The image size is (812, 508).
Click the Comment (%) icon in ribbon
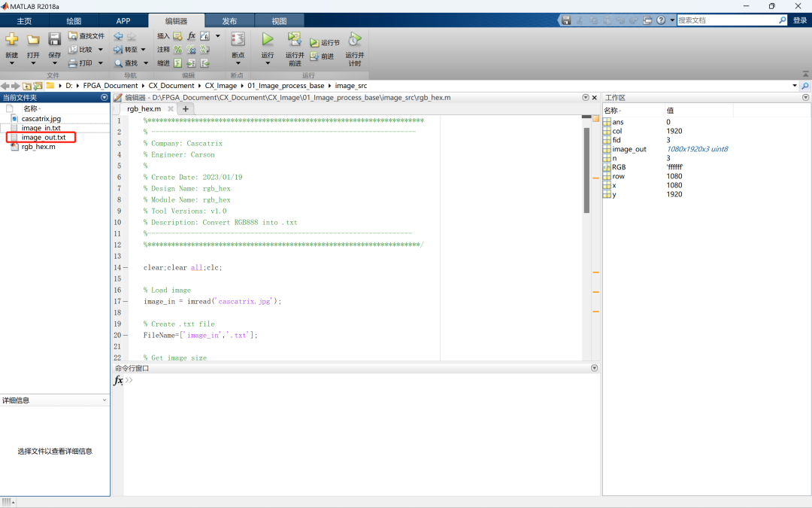tap(178, 50)
